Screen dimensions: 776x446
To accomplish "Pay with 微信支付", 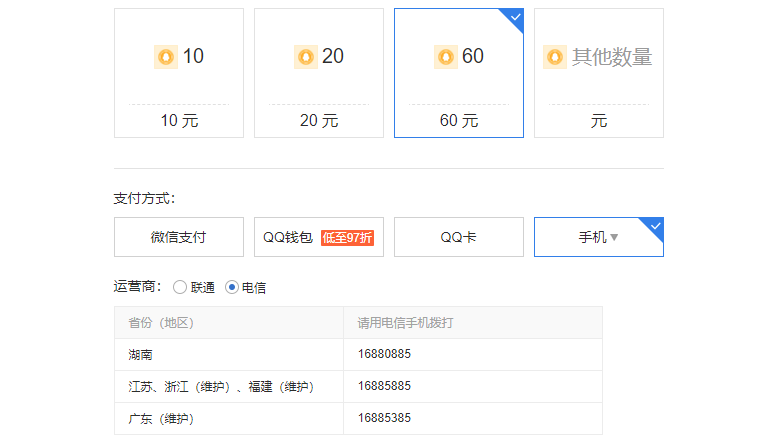I will click(179, 237).
